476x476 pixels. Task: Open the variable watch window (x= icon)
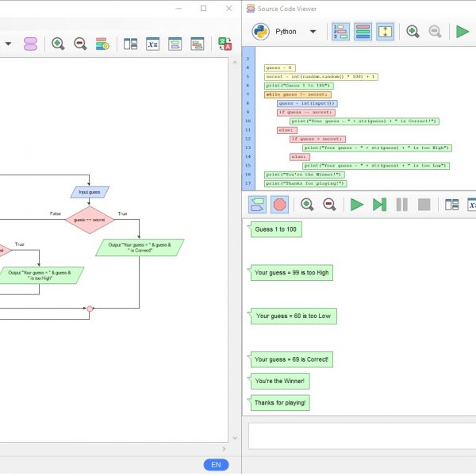coord(152,44)
